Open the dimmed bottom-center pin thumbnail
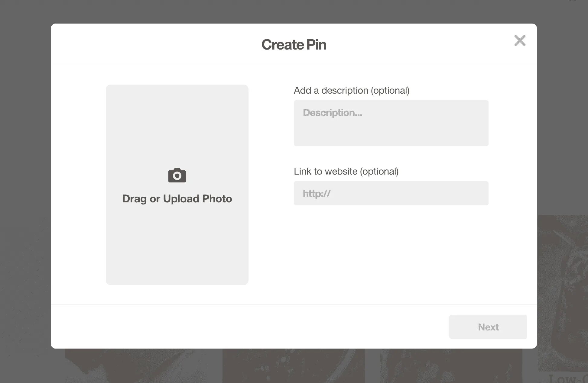The image size is (588, 383). click(x=294, y=365)
